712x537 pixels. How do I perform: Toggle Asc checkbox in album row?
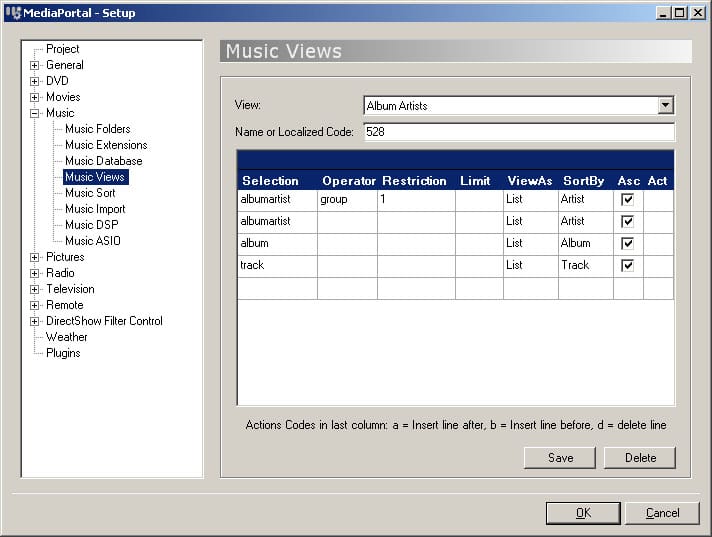pos(627,243)
